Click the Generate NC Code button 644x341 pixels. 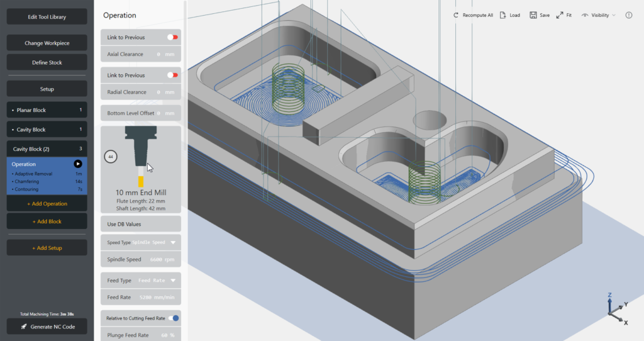[x=47, y=326]
